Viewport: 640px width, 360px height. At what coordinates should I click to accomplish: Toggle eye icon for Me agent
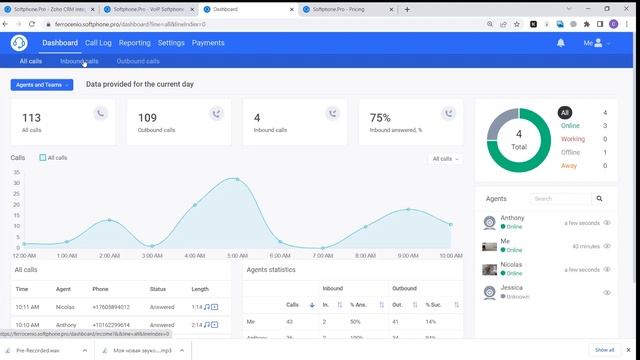point(607,246)
